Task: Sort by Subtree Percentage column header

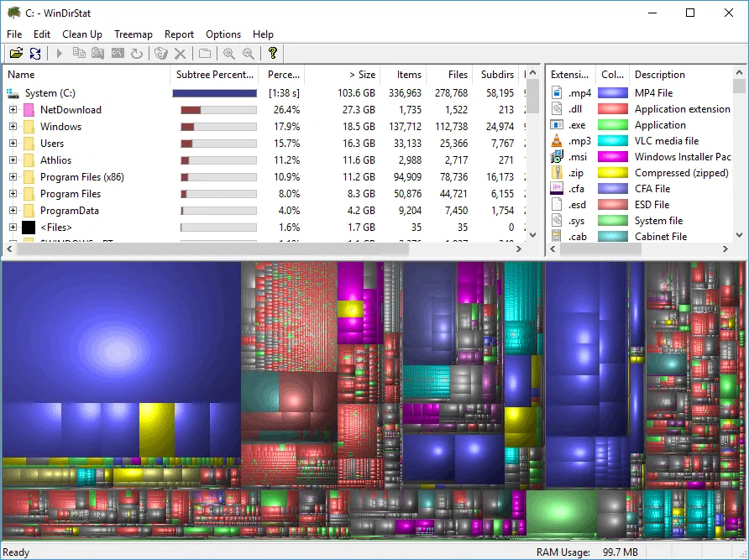Action: tap(214, 75)
